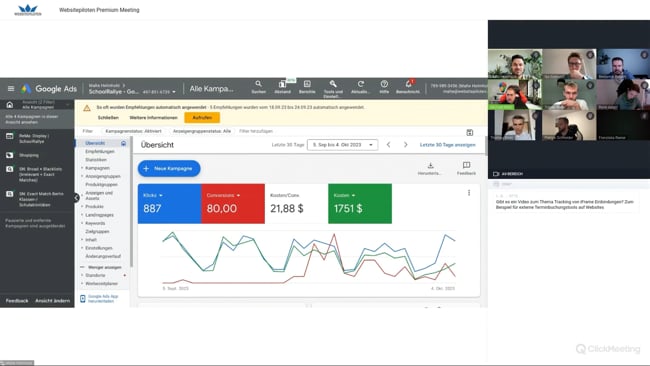
Task: Click the Websitepiloten logo
Action: coord(28,10)
